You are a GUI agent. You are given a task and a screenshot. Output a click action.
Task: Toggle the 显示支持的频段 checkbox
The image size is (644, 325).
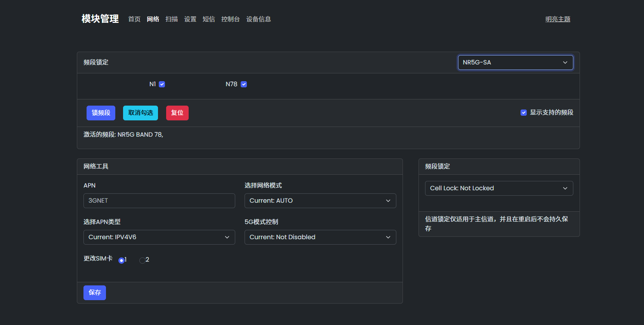pos(524,113)
